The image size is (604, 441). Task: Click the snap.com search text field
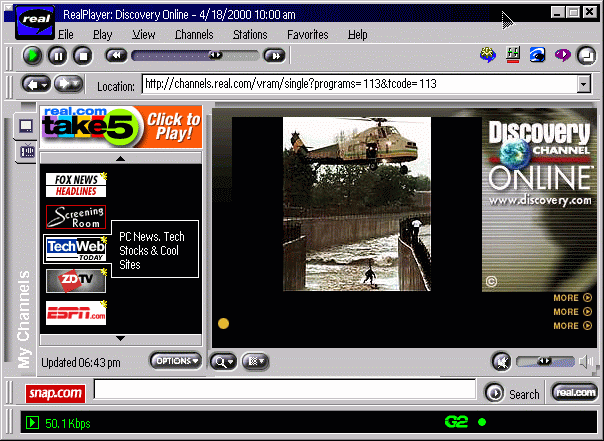285,389
